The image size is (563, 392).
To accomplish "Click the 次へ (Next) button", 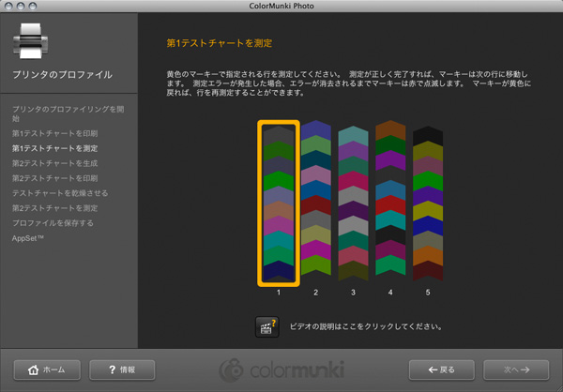I will click(x=514, y=369).
